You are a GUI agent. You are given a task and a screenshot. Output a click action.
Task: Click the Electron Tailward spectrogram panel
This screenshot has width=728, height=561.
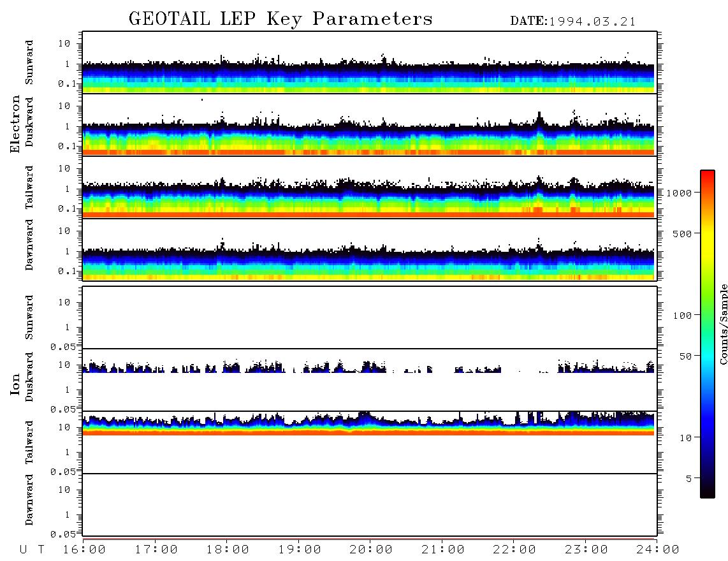[370, 187]
